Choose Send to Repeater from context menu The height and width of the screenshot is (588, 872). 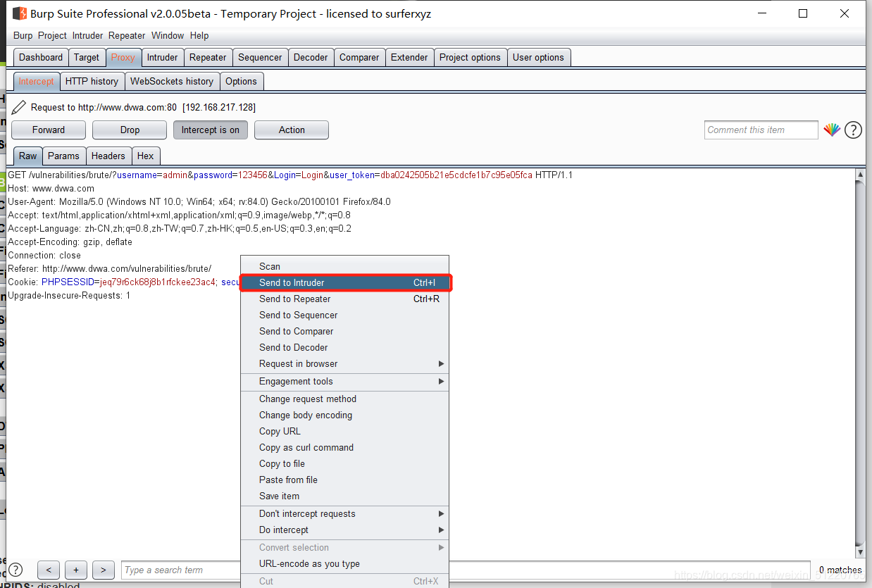pos(344,299)
